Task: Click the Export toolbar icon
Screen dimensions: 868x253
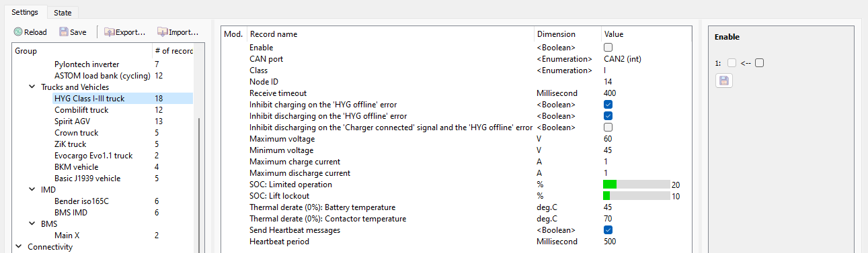Action: (109, 32)
